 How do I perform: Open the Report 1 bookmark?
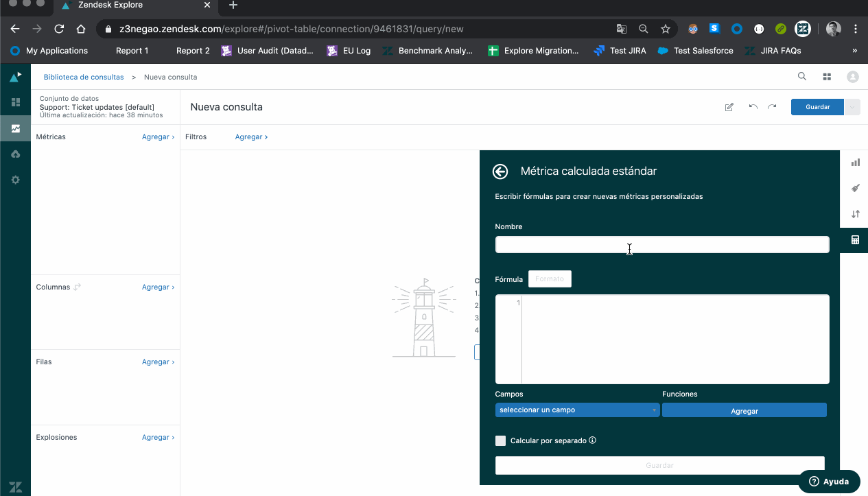[x=132, y=51]
